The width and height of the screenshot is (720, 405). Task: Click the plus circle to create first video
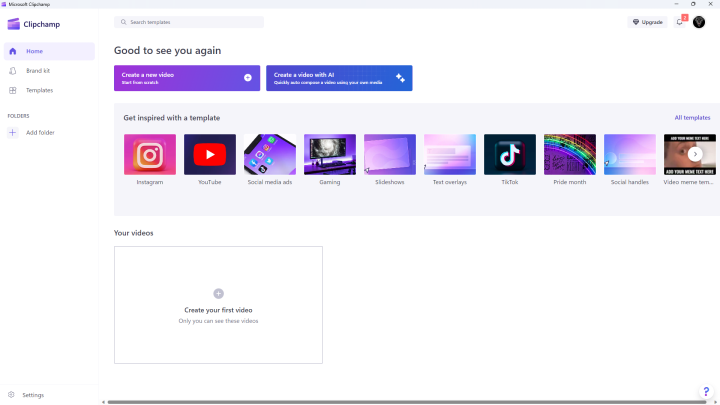click(x=219, y=293)
